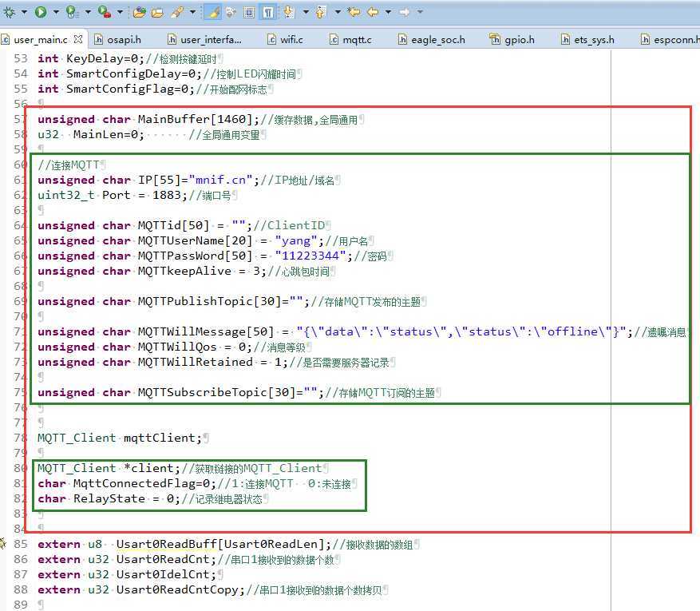This screenshot has width=700, height=611.
Task: Toggle the Word Wrap toolbar icon
Action: click(x=231, y=12)
